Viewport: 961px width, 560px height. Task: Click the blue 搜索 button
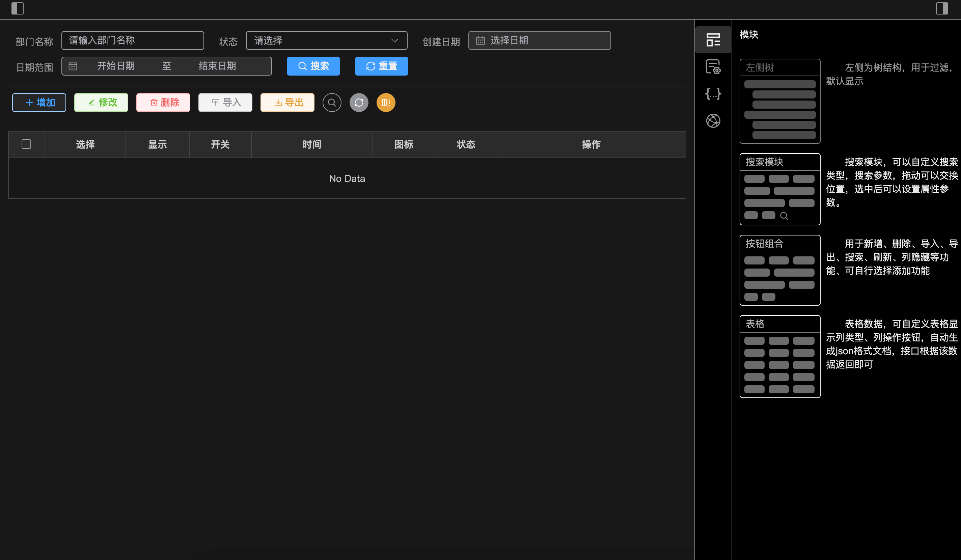(313, 66)
